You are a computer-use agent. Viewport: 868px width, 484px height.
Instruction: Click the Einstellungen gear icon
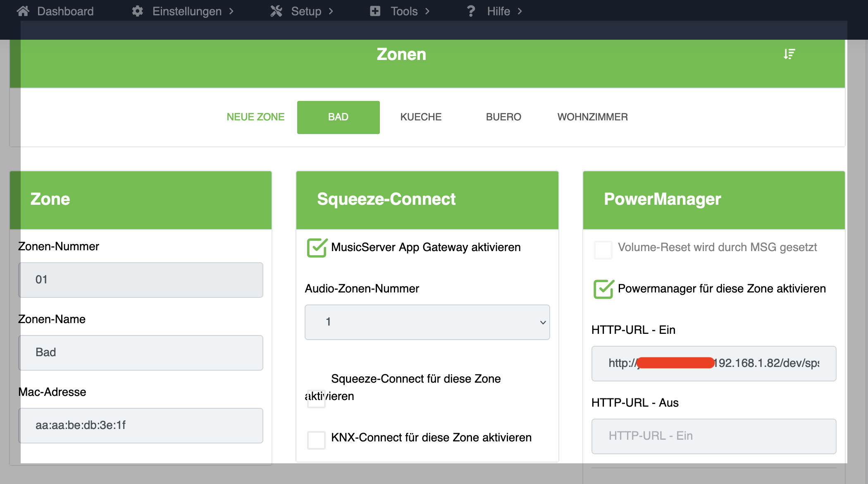(137, 11)
